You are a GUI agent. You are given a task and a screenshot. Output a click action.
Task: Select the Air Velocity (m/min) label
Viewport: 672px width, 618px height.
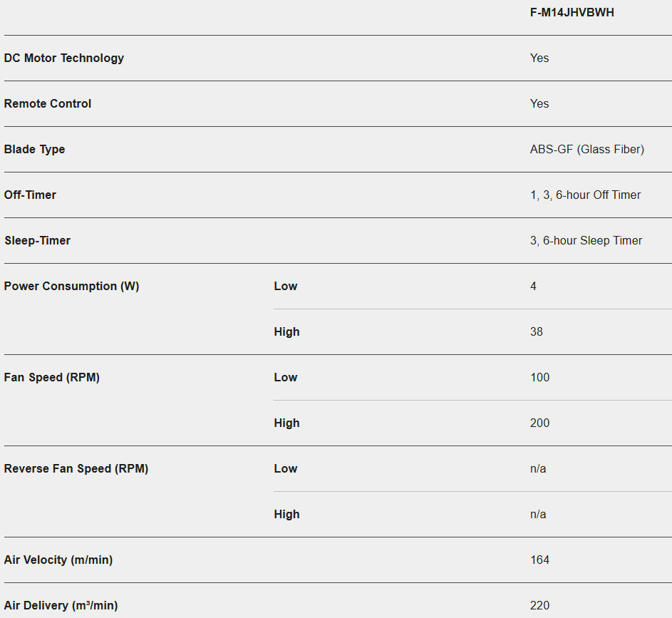58,560
